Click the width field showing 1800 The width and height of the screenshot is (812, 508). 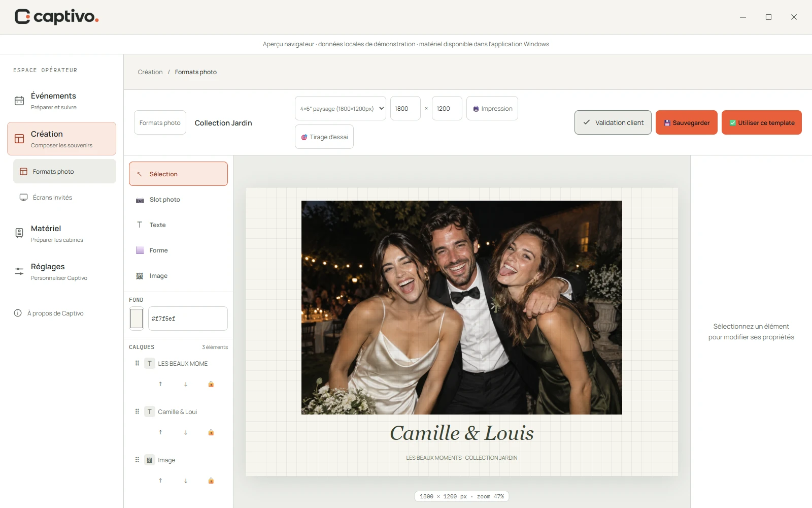[405, 108]
